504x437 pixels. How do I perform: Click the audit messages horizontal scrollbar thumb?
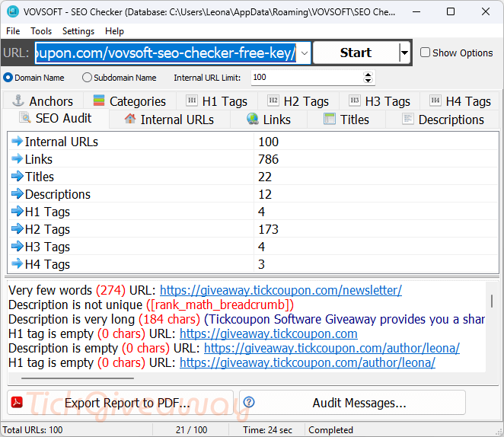pyautogui.click(x=78, y=378)
